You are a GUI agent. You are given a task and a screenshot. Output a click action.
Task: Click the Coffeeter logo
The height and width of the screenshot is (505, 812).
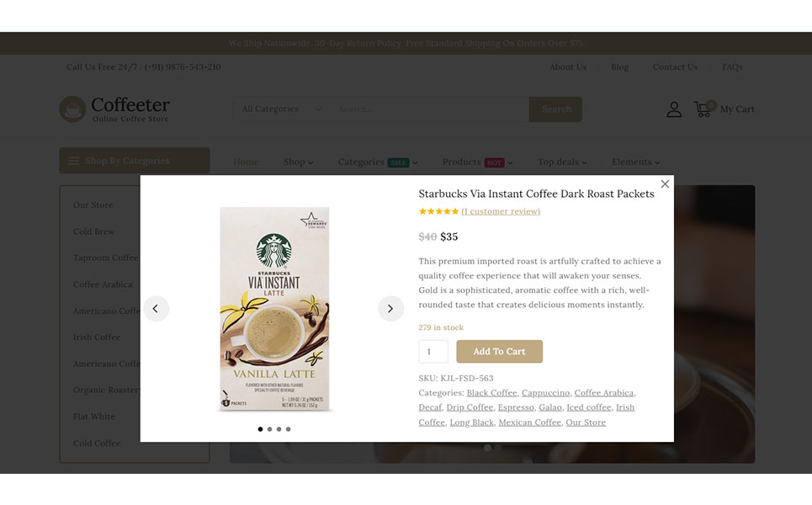pyautogui.click(x=114, y=109)
